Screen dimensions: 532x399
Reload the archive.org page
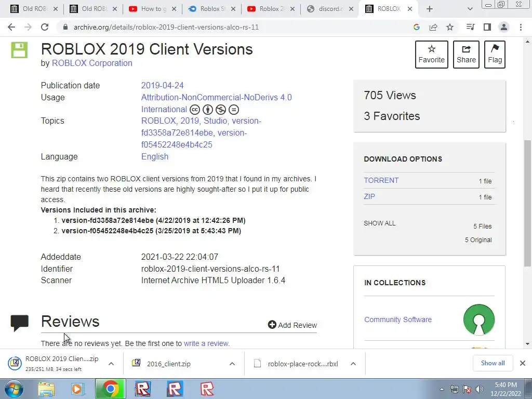point(45,27)
